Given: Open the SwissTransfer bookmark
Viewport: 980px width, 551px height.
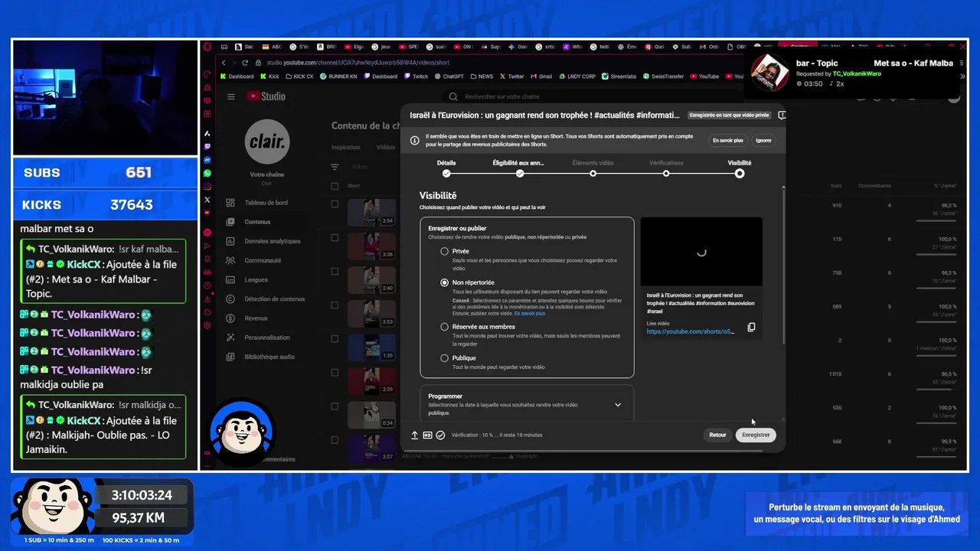Looking at the screenshot, I should [x=664, y=77].
